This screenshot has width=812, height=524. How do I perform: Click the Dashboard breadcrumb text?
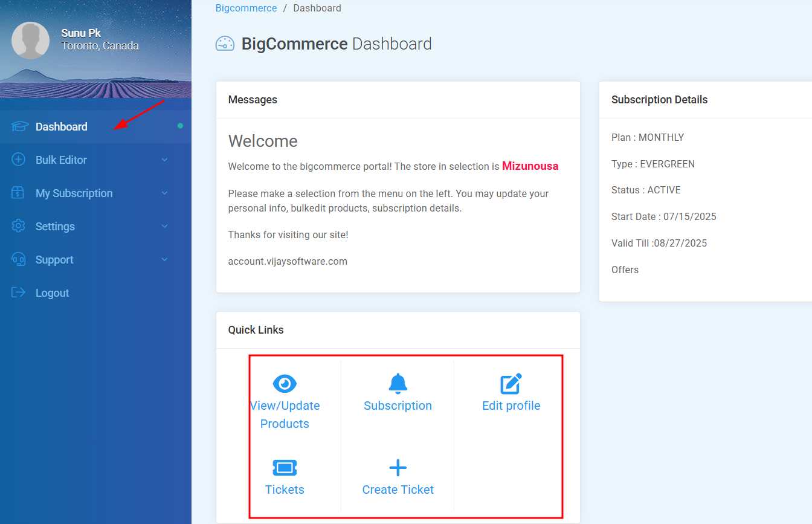tap(317, 8)
